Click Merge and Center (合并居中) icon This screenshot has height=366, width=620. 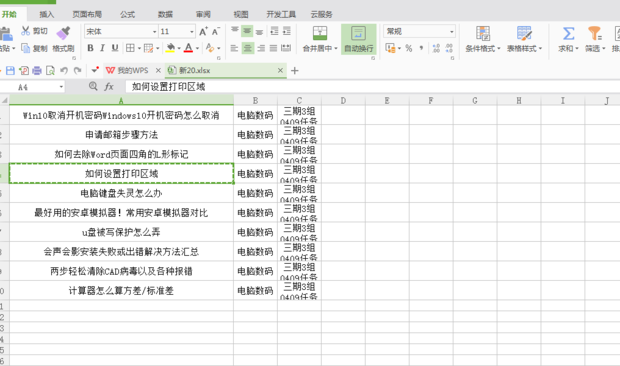click(x=320, y=33)
